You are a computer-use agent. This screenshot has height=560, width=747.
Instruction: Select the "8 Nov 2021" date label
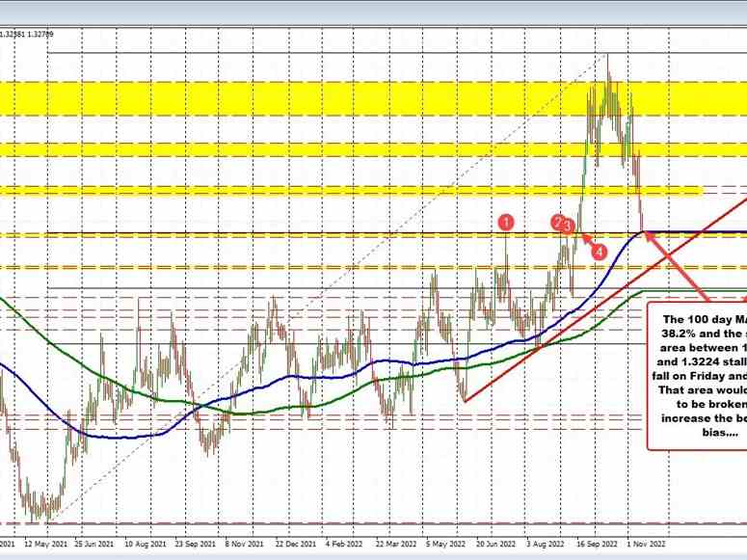(244, 544)
